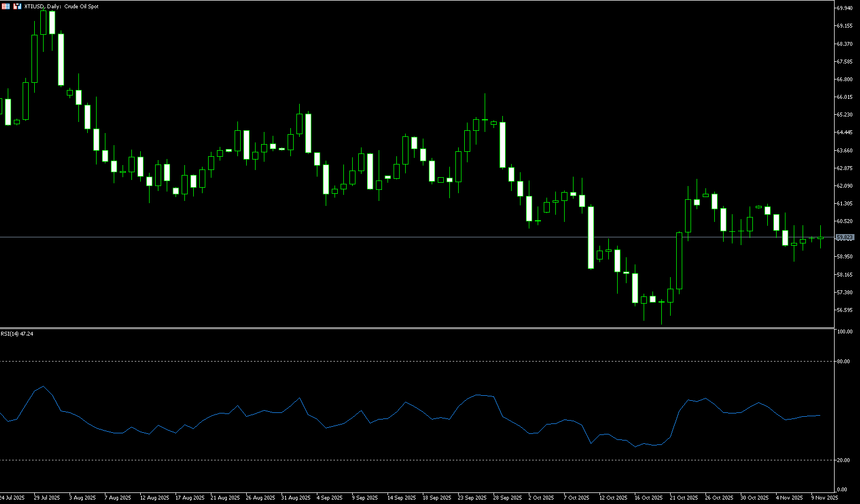Click the current price label 59.823

click(845, 237)
